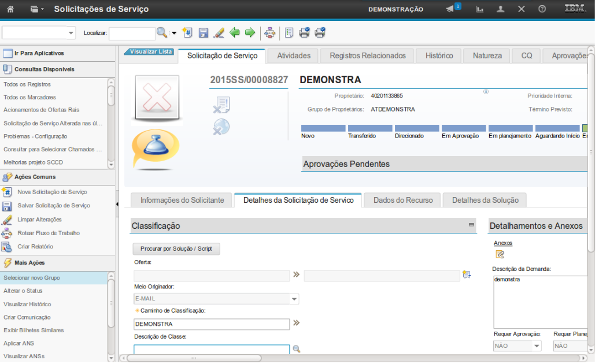Go to next record with green right arrow
610x364 pixels.
pos(250,33)
